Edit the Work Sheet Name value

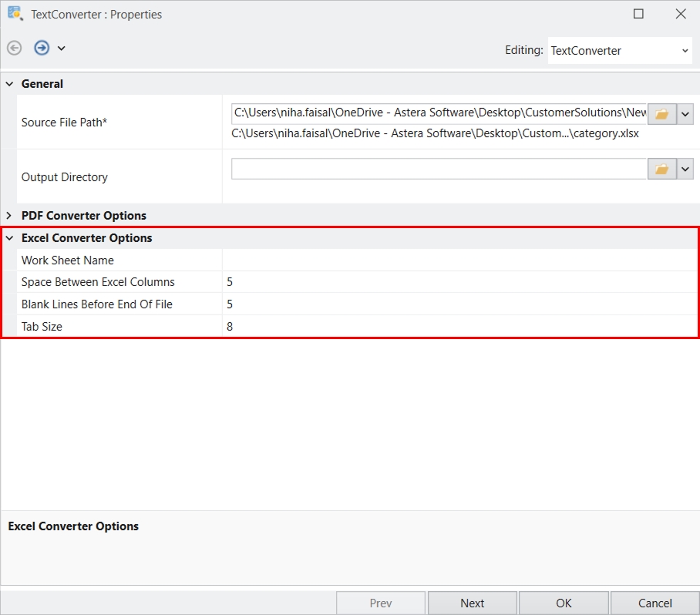460,260
